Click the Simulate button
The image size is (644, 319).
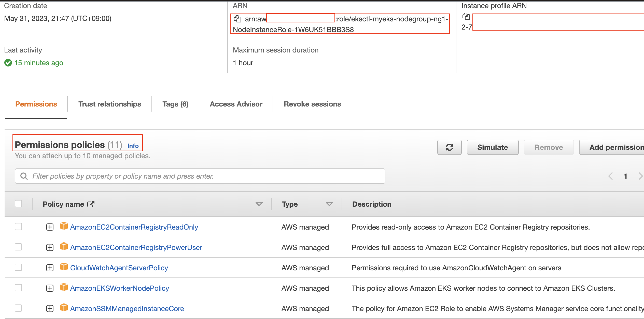[492, 147]
